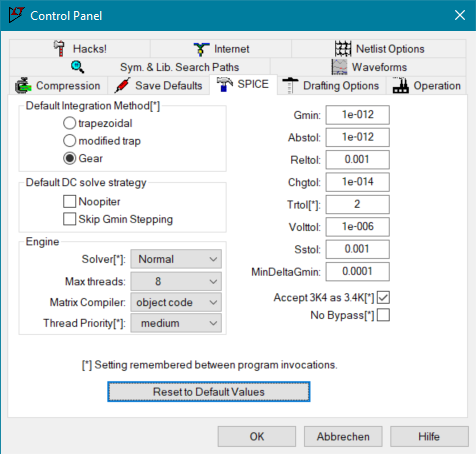
Task: Select the modified trap radio button
Action: coord(69,141)
